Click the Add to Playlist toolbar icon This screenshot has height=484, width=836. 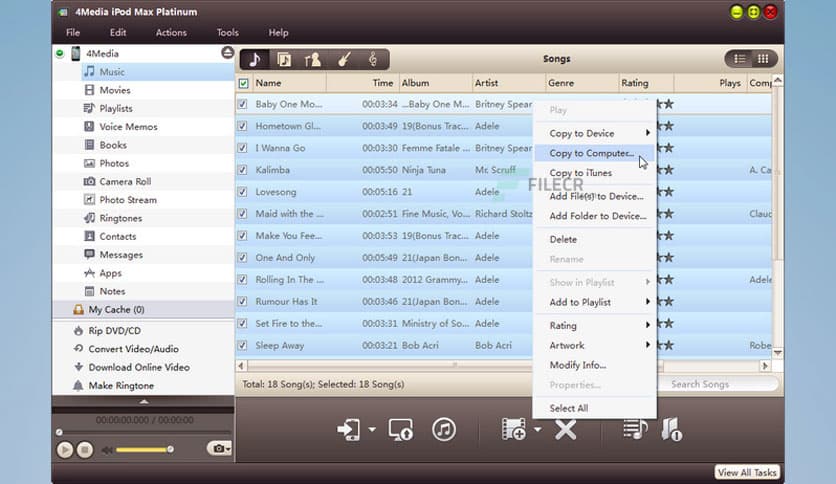pyautogui.click(x=635, y=430)
